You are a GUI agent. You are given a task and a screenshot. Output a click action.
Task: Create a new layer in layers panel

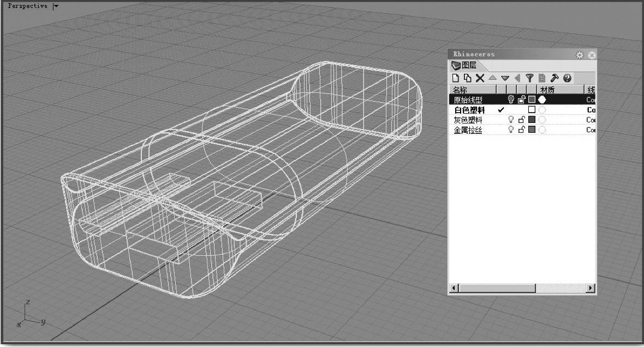pyautogui.click(x=456, y=78)
